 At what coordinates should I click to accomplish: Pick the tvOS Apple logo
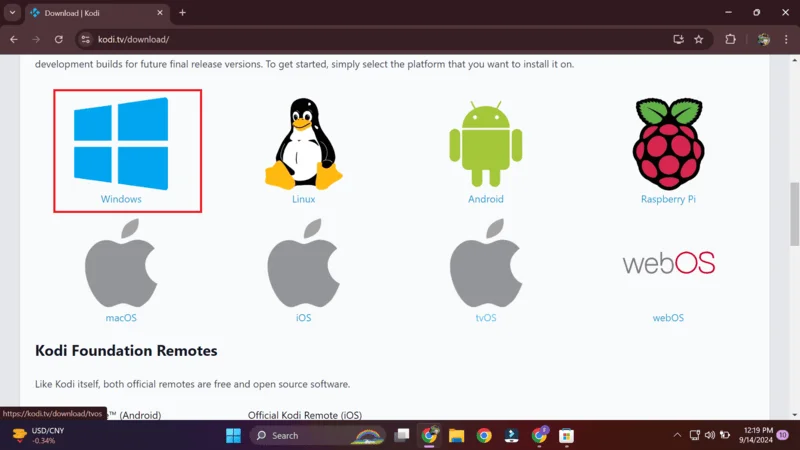click(486, 263)
